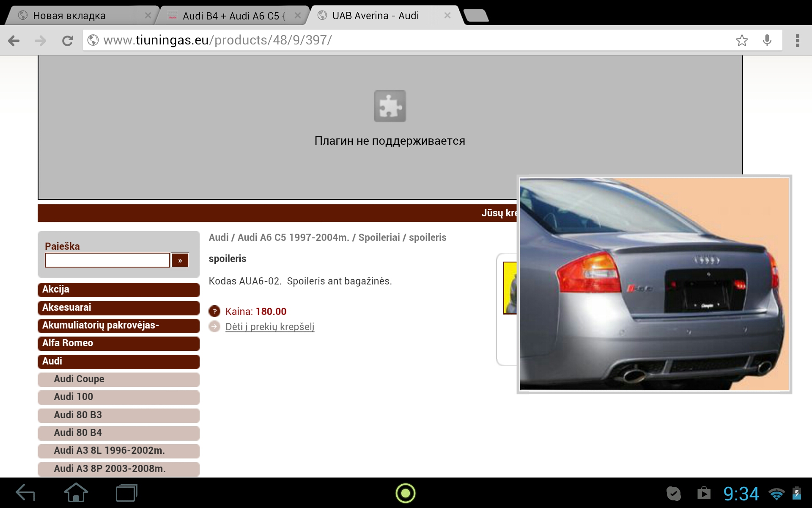Open the checkmark notification icon
This screenshot has width=812, height=508.
pos(674,494)
